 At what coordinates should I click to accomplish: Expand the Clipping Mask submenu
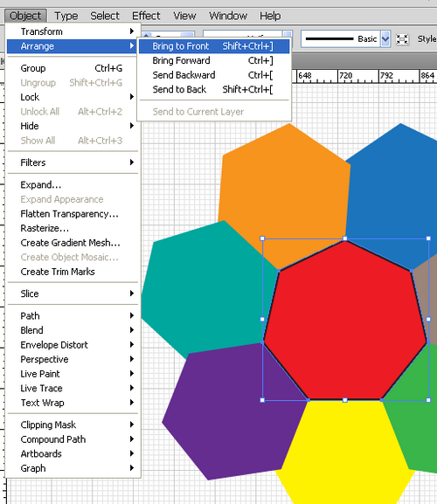pyautogui.click(x=73, y=425)
